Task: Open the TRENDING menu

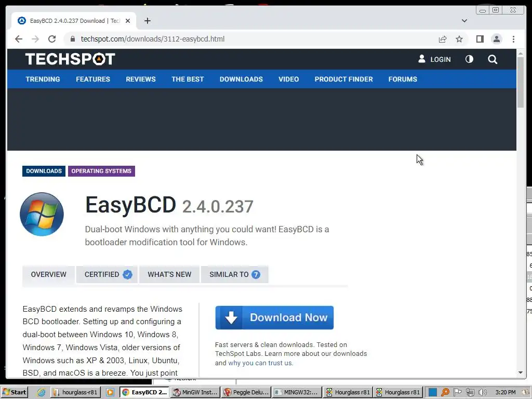Action: click(43, 79)
